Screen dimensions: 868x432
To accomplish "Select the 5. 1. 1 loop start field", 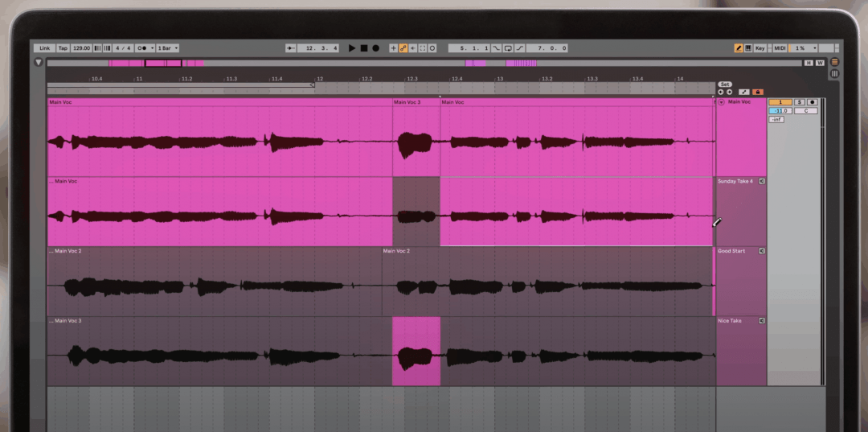I will point(469,48).
